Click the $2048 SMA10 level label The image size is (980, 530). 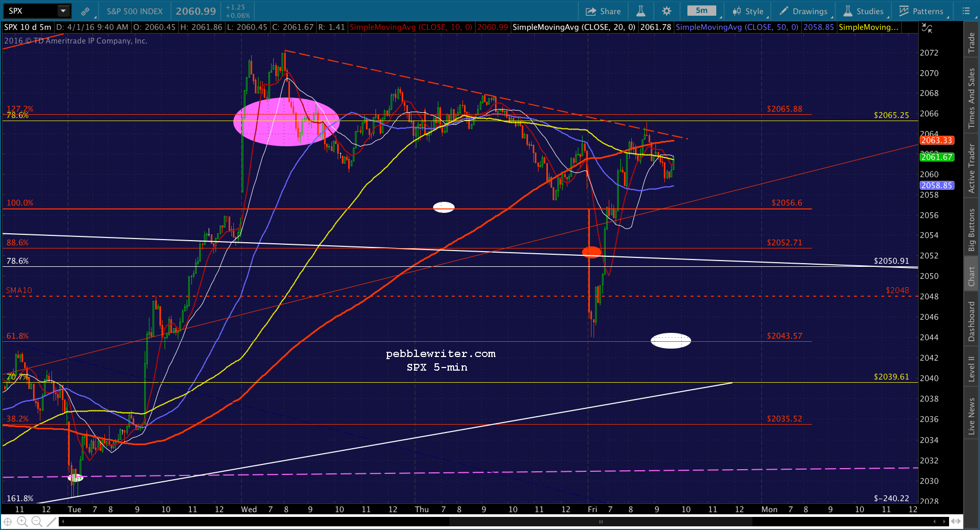[x=898, y=290]
